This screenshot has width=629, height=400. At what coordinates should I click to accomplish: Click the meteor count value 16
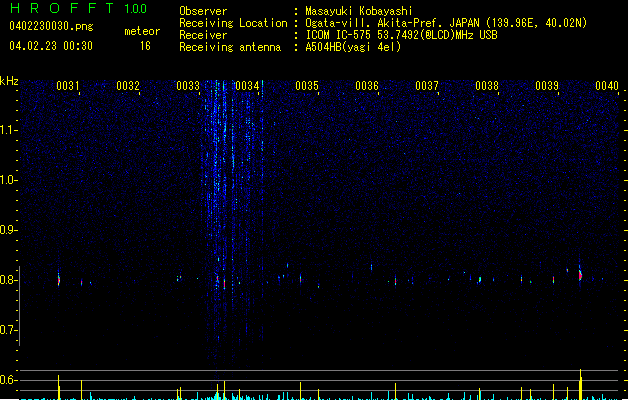(145, 46)
